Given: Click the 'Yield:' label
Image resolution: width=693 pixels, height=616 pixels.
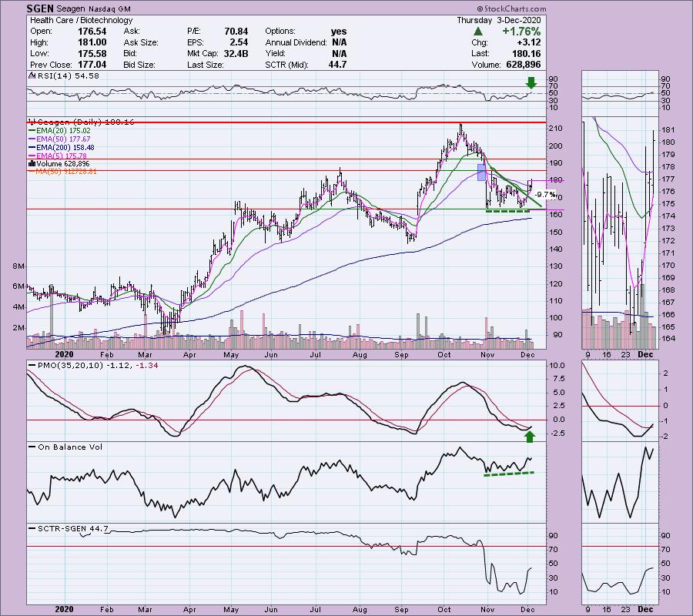Looking at the screenshot, I should click(x=276, y=53).
